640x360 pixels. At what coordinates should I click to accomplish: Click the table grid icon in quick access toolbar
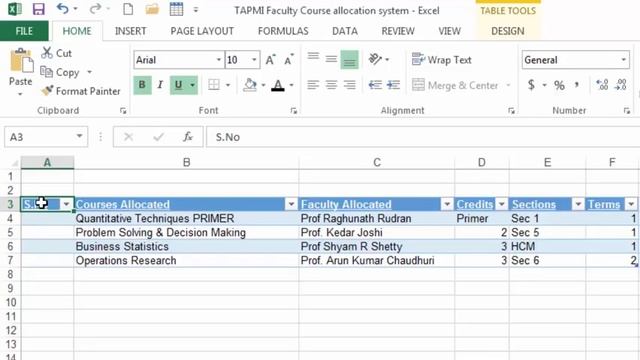176,9
